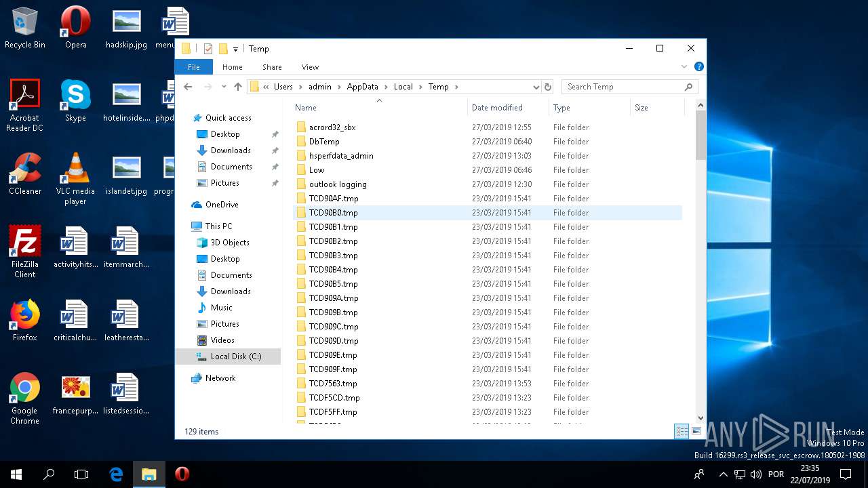Select the acrord32_sbx folder
Image resolution: width=868 pixels, height=488 pixels.
[x=488, y=127]
